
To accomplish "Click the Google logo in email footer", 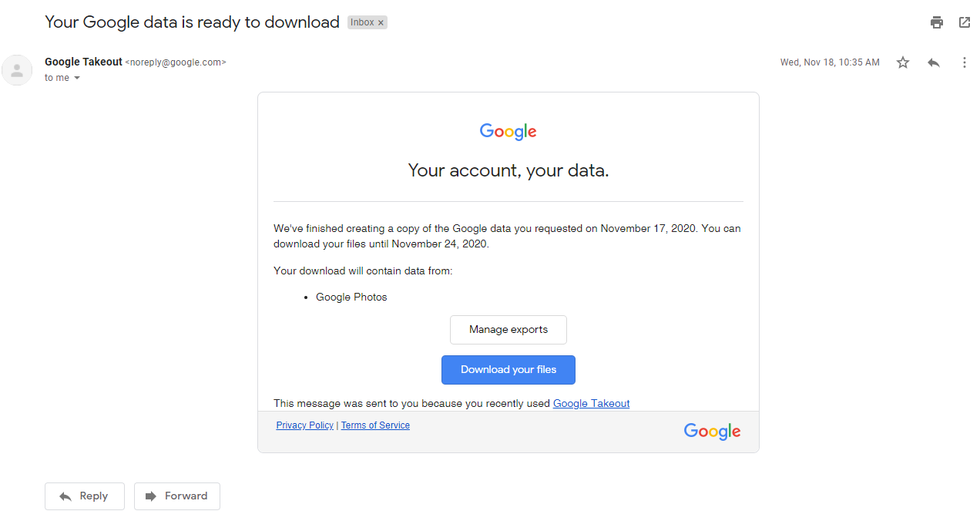I will 713,432.
